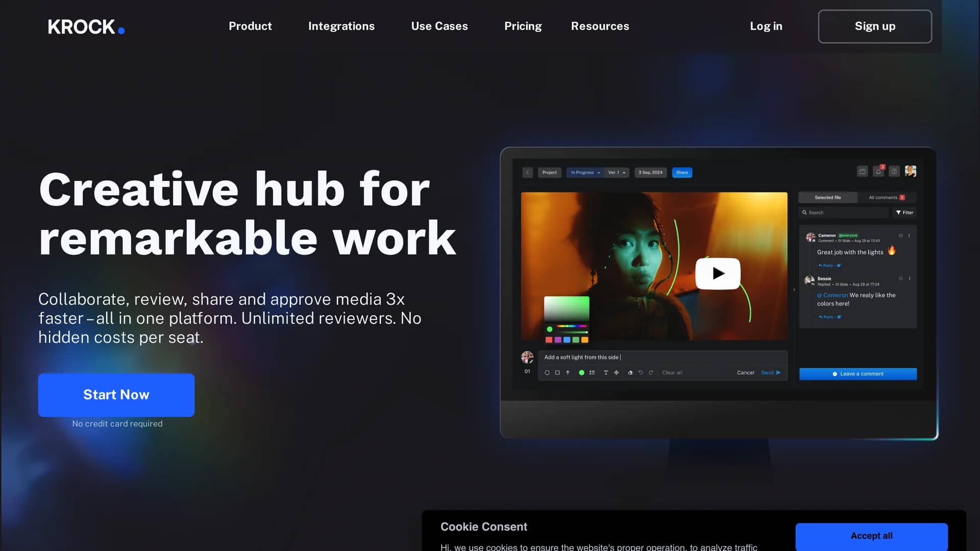This screenshot has width=980, height=551.
Task: Open the line thickness tool
Action: click(592, 372)
